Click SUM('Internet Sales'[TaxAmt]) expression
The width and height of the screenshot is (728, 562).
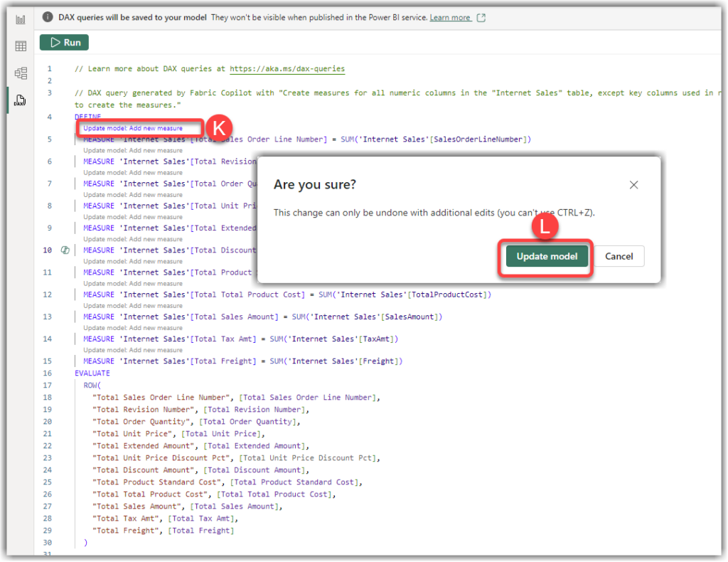point(334,339)
